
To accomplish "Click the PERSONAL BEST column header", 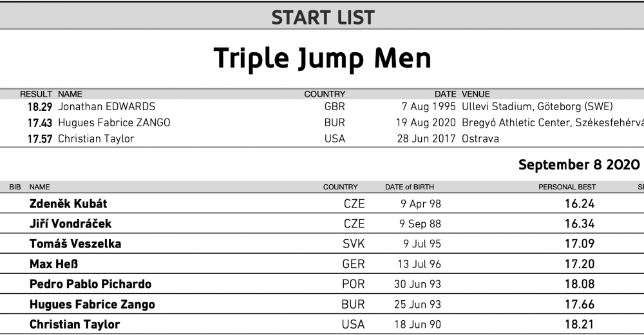I will coord(567,187).
